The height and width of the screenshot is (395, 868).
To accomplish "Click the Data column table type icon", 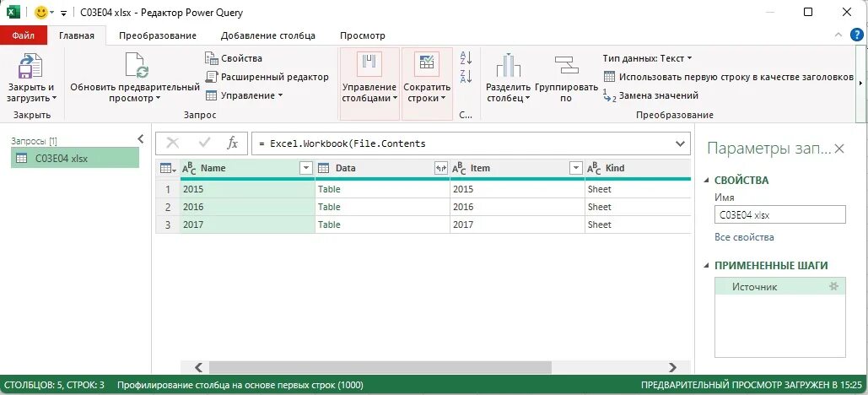I will (x=324, y=169).
